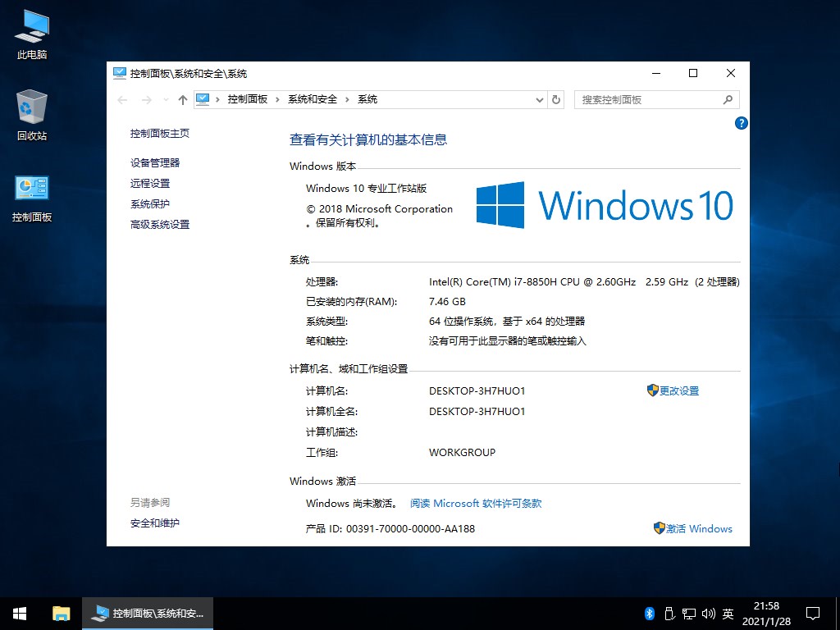Open the volume speaker tray icon
Image resolution: width=840 pixels, height=630 pixels.
(708, 614)
